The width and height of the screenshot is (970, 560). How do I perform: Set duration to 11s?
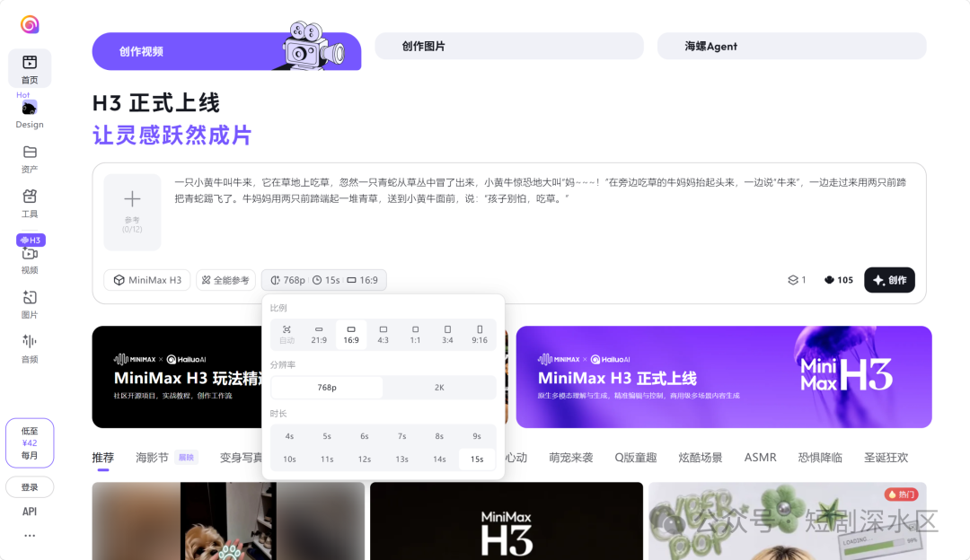point(327,459)
